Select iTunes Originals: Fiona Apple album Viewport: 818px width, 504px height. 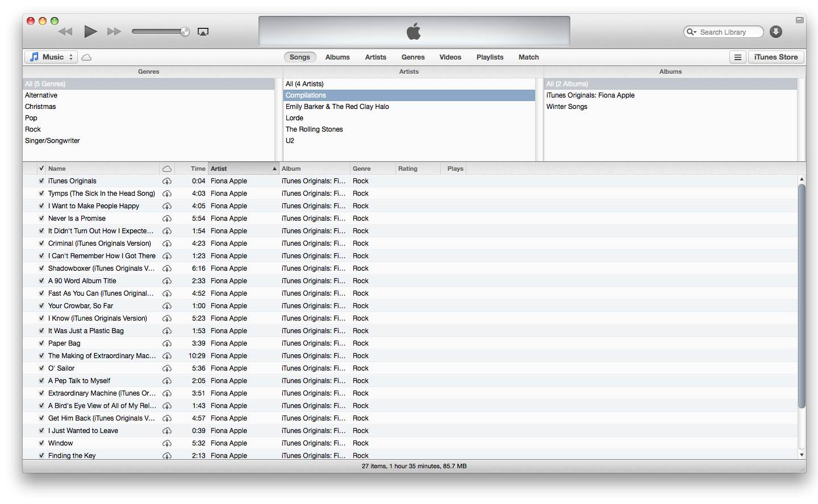click(x=670, y=95)
